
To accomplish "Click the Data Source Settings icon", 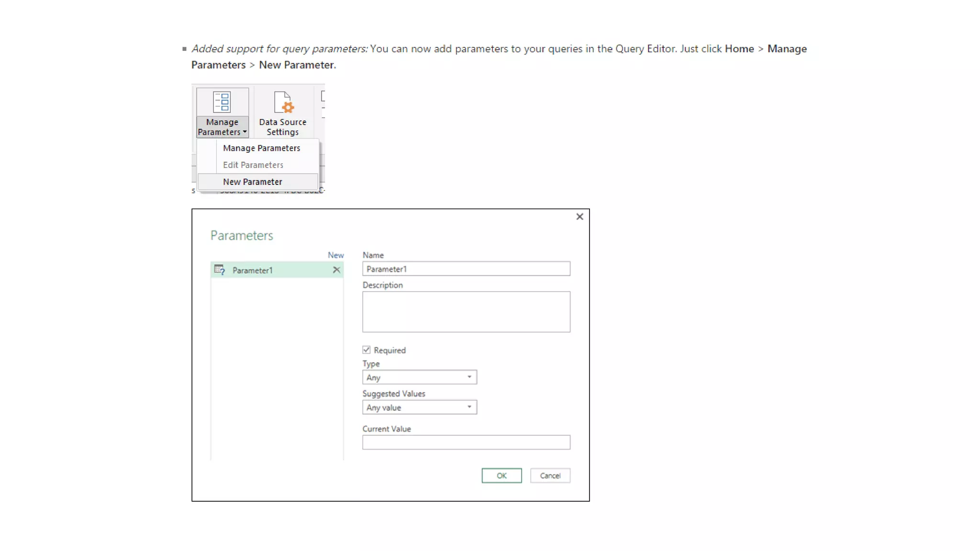I will click(x=283, y=102).
